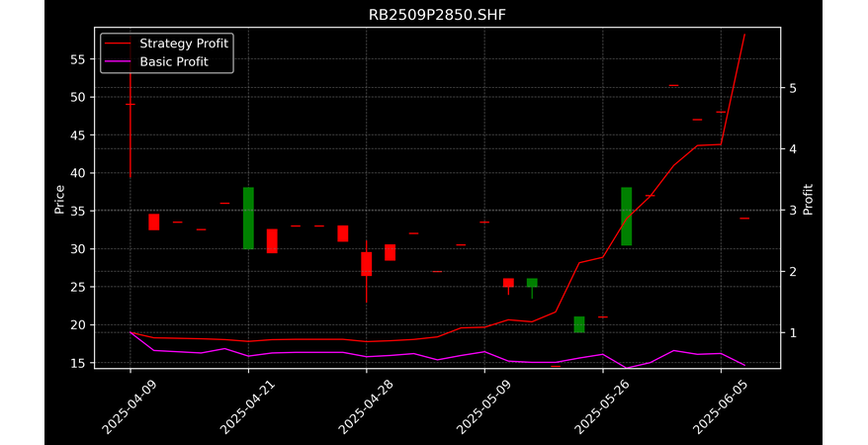Image resolution: width=868 pixels, height=445 pixels.
Task: Click the 2025-04-21 date label
Action: tap(247, 406)
